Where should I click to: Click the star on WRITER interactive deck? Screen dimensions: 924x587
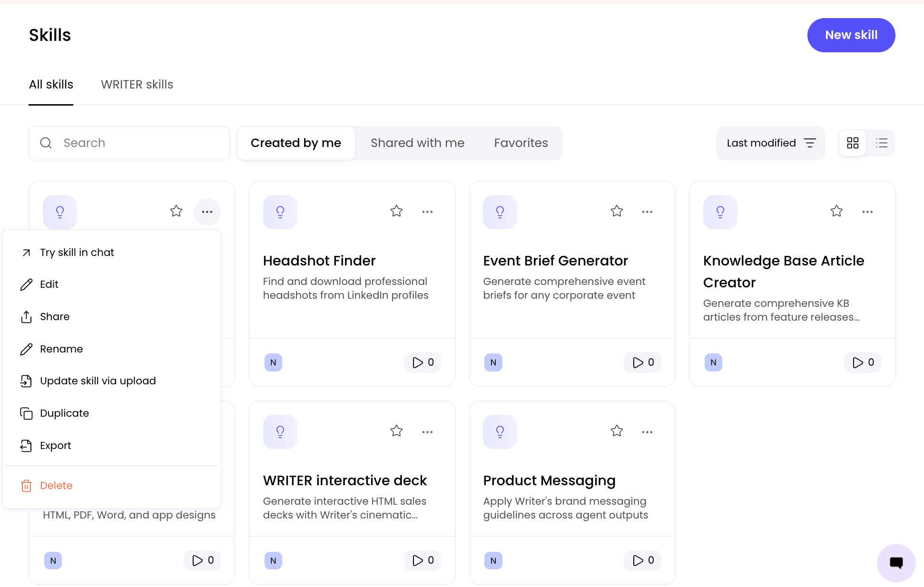pos(396,431)
